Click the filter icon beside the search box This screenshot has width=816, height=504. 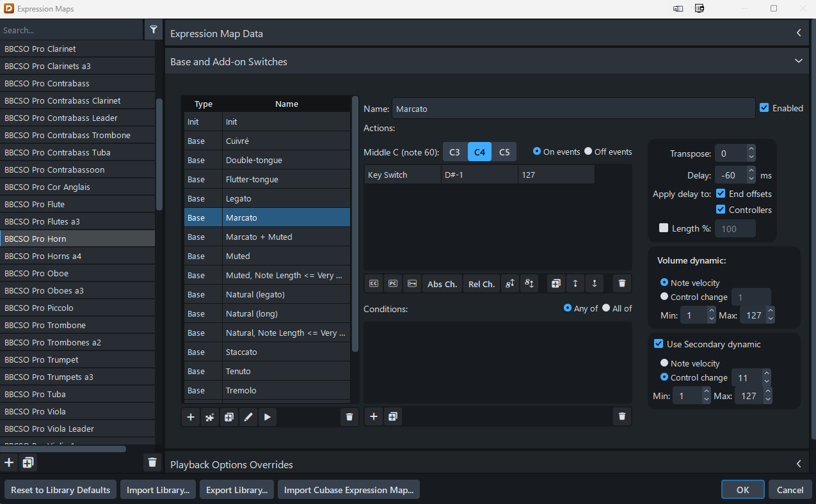[x=154, y=29]
